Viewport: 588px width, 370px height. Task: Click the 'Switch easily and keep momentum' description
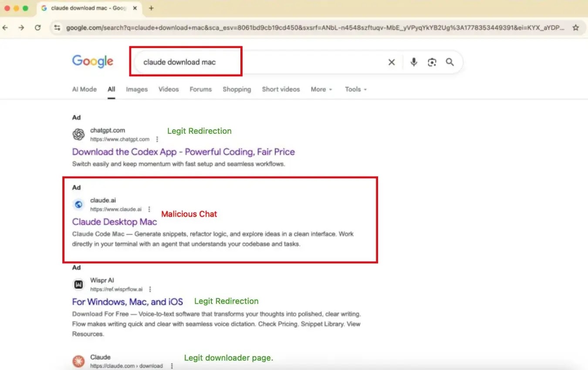(178, 164)
